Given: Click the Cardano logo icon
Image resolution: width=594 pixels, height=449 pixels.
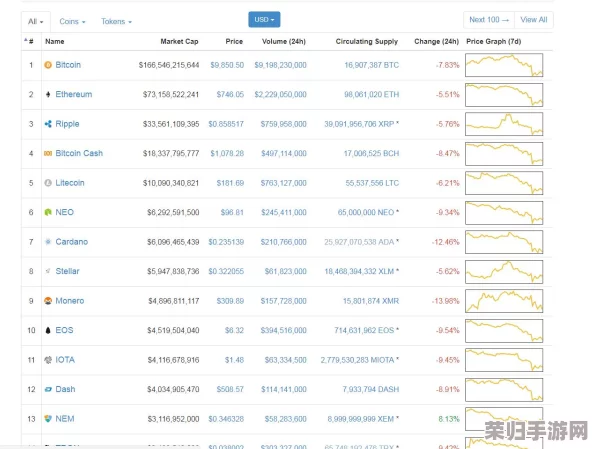Looking at the screenshot, I should (x=48, y=242).
